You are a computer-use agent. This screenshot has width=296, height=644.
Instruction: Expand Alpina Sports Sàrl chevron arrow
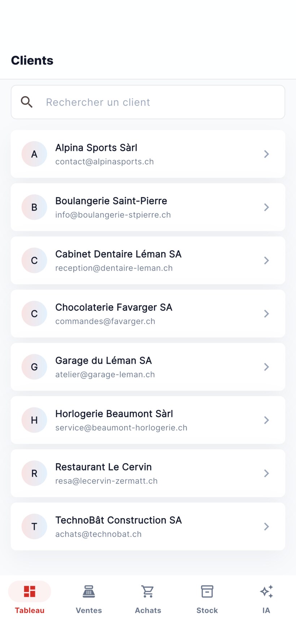pyautogui.click(x=266, y=154)
